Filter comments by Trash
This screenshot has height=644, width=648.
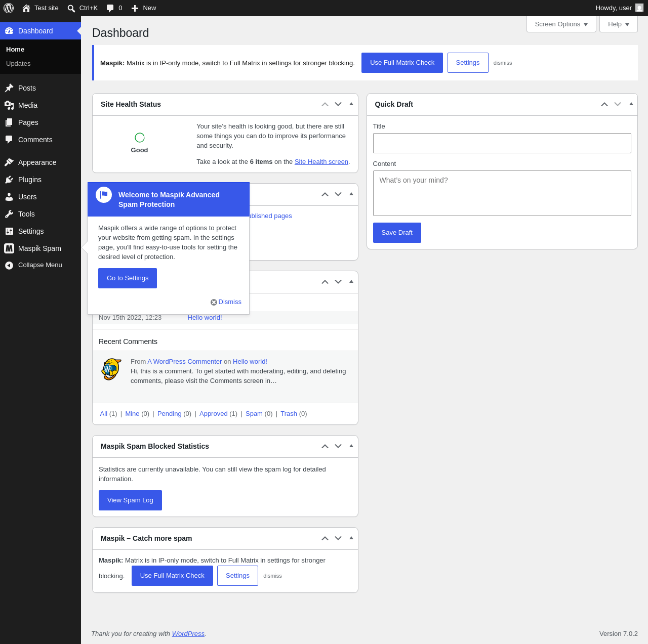289,414
